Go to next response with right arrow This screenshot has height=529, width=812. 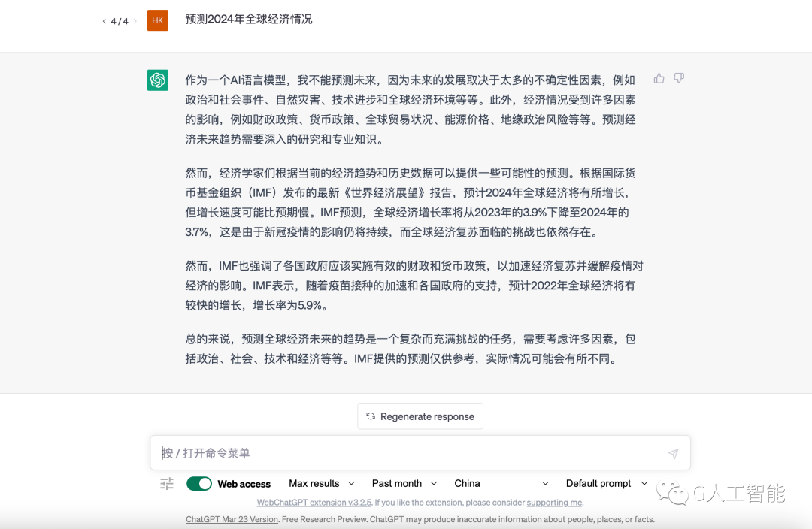[x=135, y=21]
